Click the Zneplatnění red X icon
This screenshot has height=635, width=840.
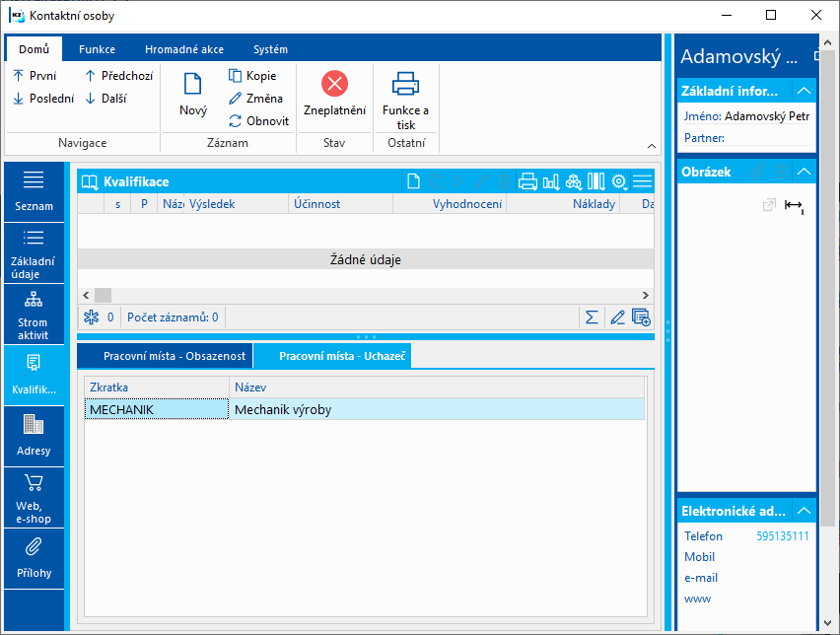click(334, 85)
